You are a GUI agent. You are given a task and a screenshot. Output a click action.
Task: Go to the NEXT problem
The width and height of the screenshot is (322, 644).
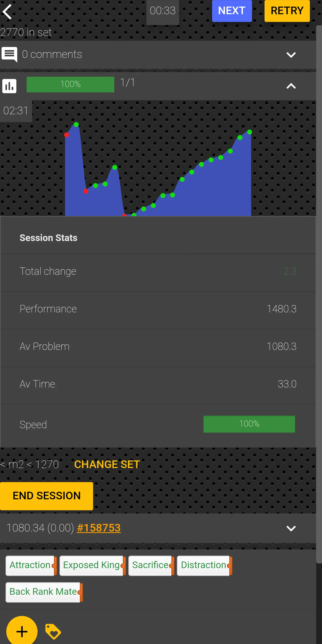pos(232,11)
